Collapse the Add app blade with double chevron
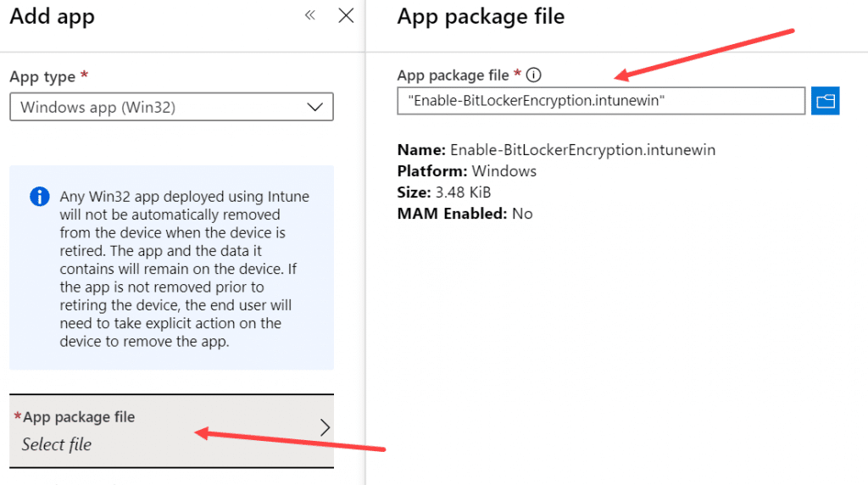This screenshot has height=485, width=868. (x=310, y=15)
